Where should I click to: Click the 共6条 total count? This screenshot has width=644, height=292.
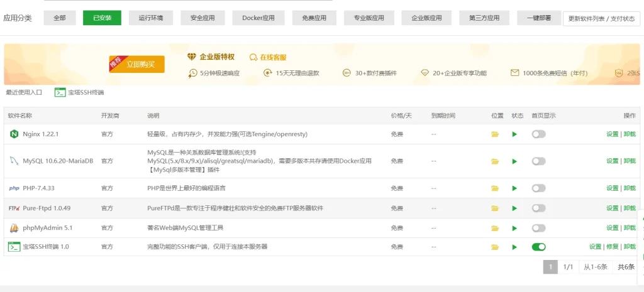(x=626, y=267)
